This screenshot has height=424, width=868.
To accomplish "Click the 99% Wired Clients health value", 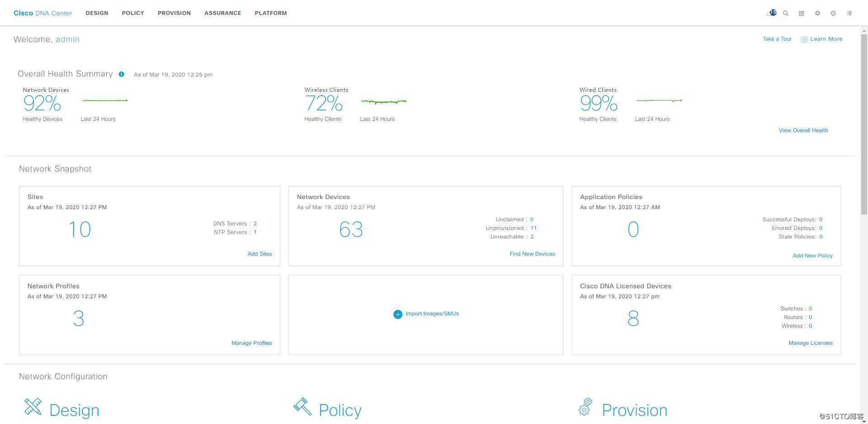I will point(599,104).
